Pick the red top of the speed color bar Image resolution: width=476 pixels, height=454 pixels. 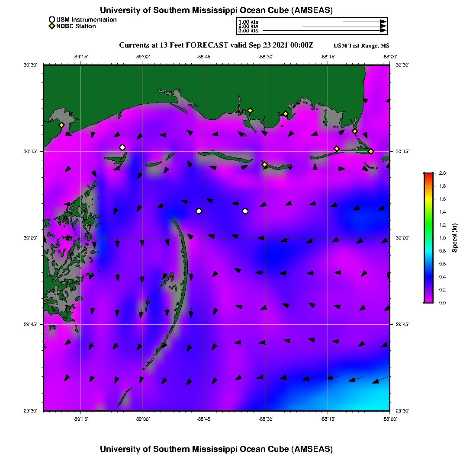pyautogui.click(x=428, y=175)
